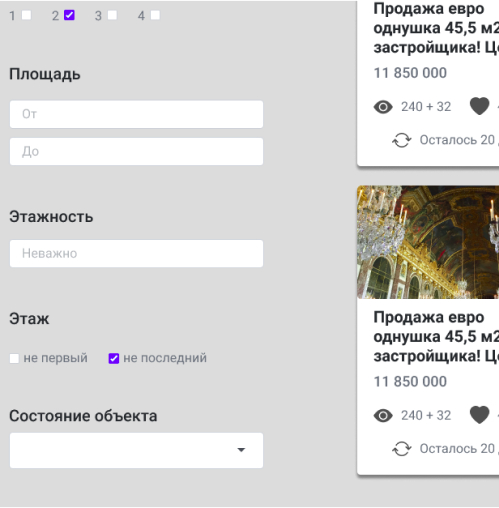Click the '240 + 32' views count in bottom listing
Viewport: 499px width, 508px height.
426,416
